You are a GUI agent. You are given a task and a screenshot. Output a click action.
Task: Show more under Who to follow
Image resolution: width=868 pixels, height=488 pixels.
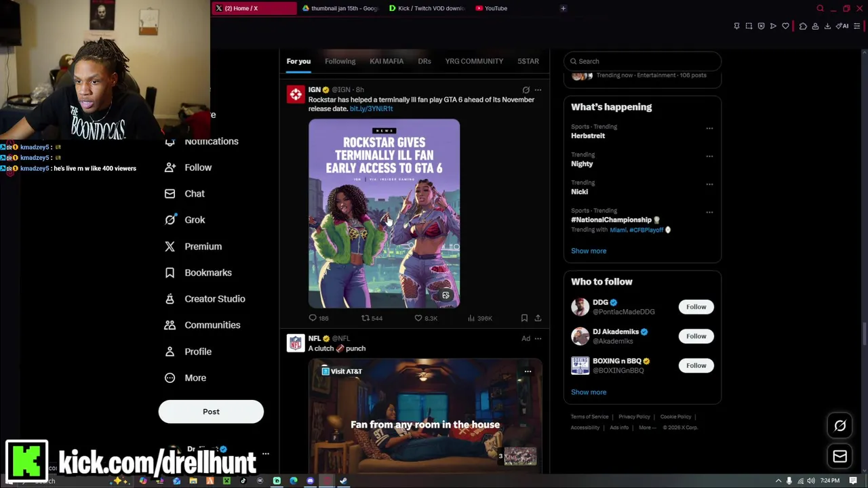click(589, 392)
